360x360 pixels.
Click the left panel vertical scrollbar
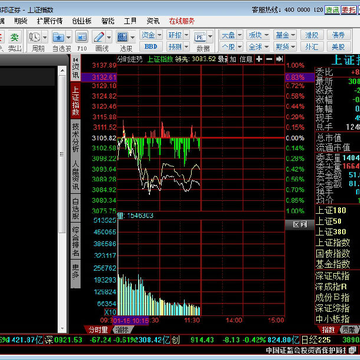point(62,199)
